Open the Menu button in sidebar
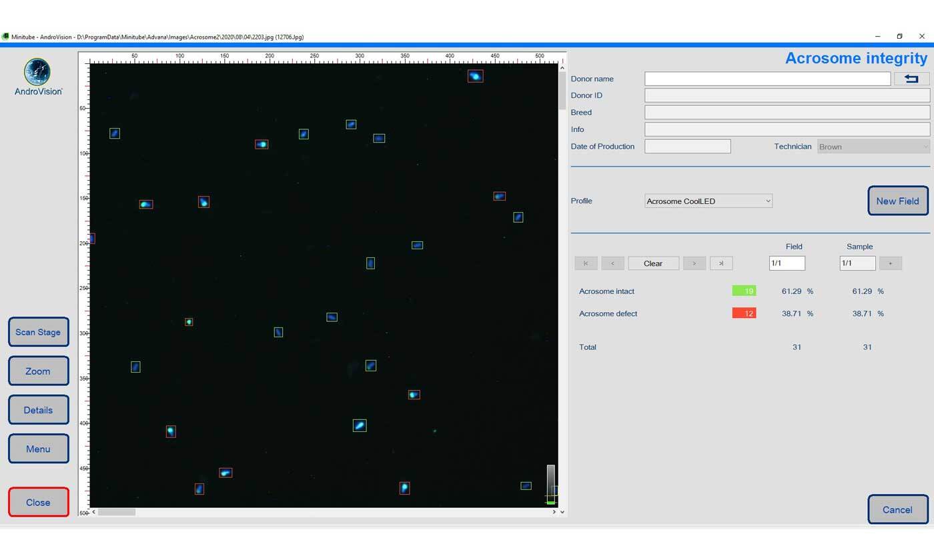 click(38, 449)
